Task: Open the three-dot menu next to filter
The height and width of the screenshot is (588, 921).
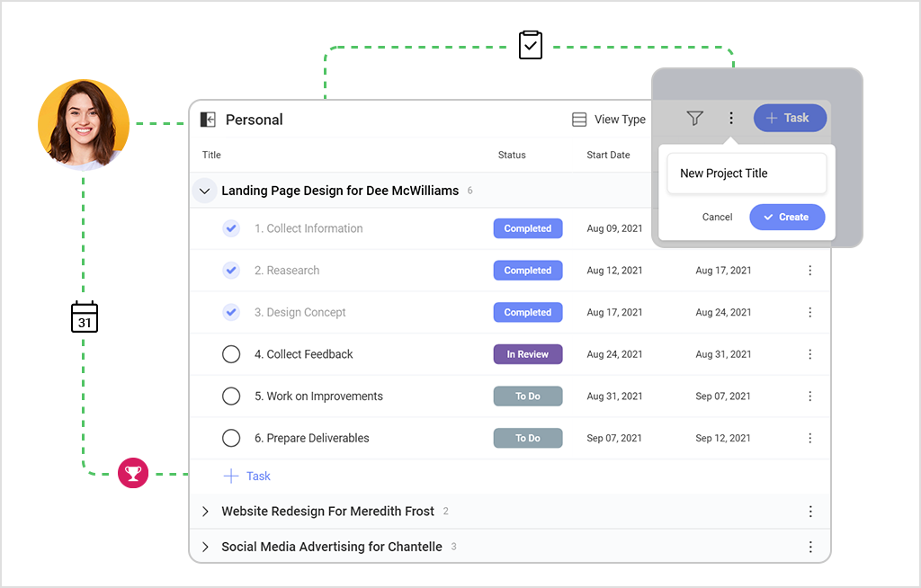Action: coord(731,118)
